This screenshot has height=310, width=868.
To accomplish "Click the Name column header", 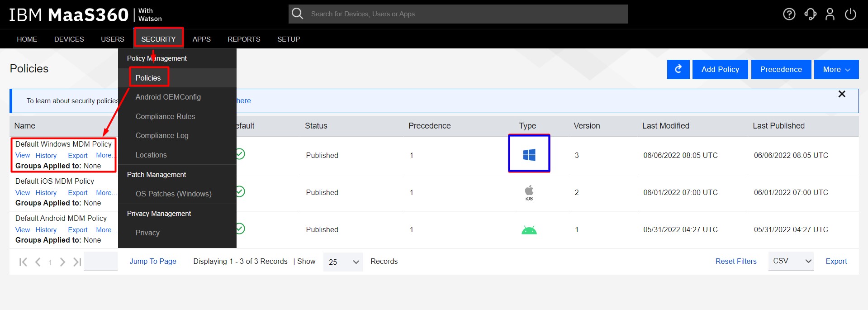I will click(24, 126).
